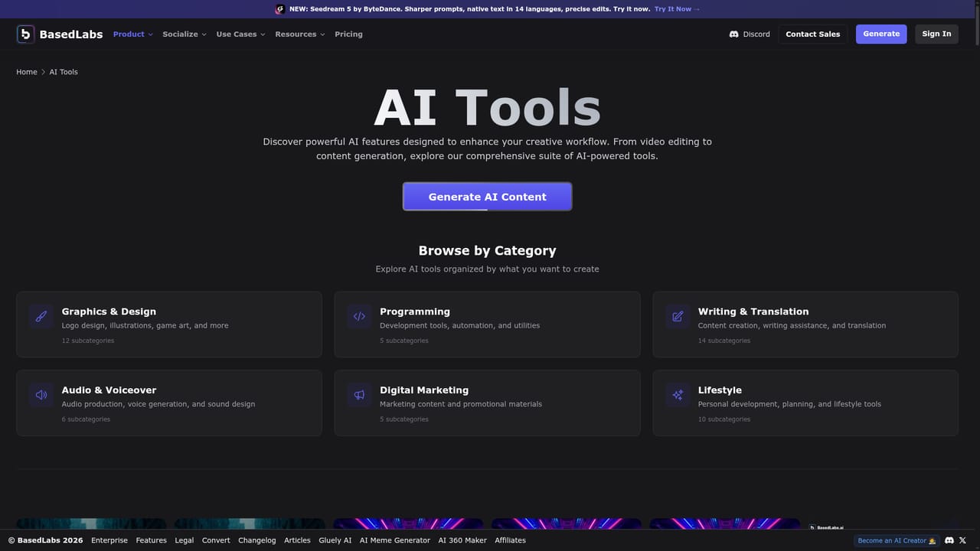
Task: Open the Lifestyle category title
Action: (720, 390)
